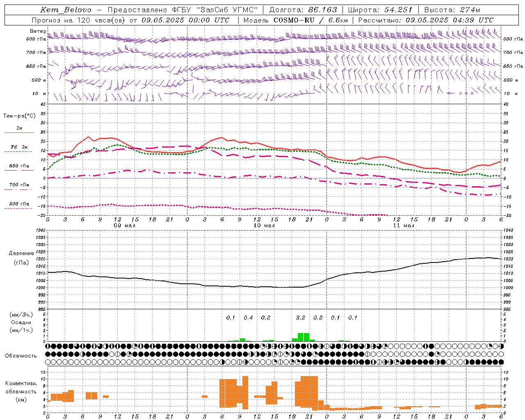The image size is (525, 420).
Task: Click the (км) unit of convective cloudiness
Action: pyautogui.click(x=21, y=399)
